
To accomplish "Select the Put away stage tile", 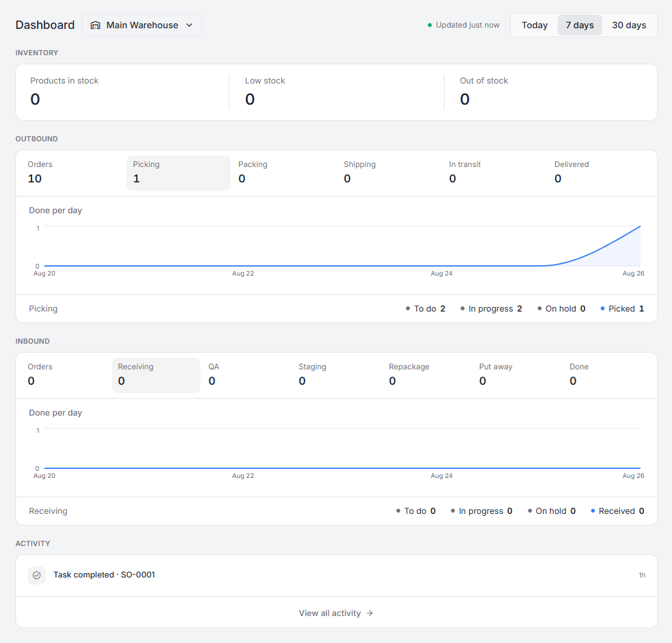I will point(517,375).
